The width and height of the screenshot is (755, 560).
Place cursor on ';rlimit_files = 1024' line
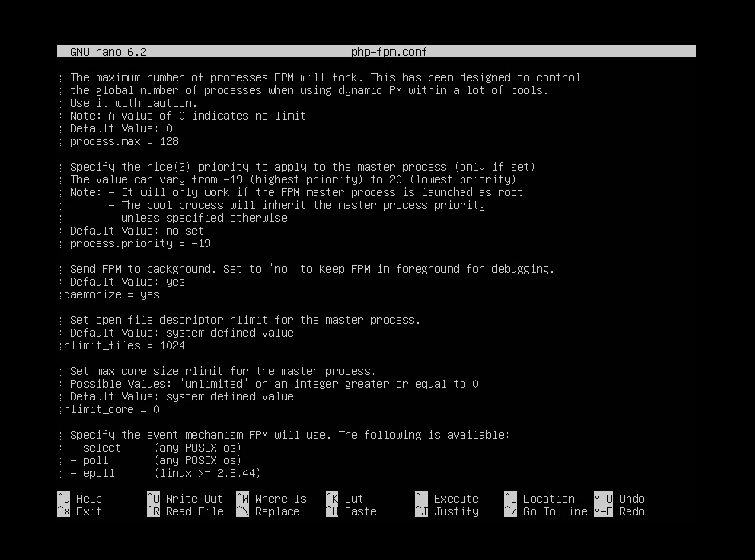click(x=121, y=345)
